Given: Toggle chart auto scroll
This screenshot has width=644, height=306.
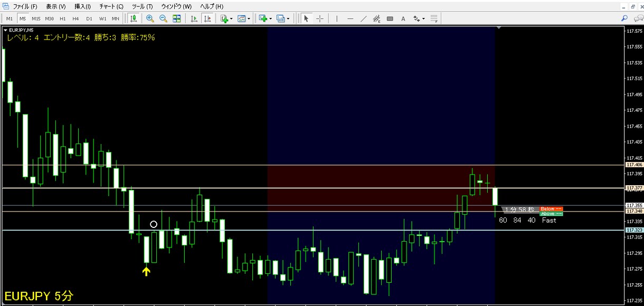Looking at the screenshot, I should pos(194,18).
